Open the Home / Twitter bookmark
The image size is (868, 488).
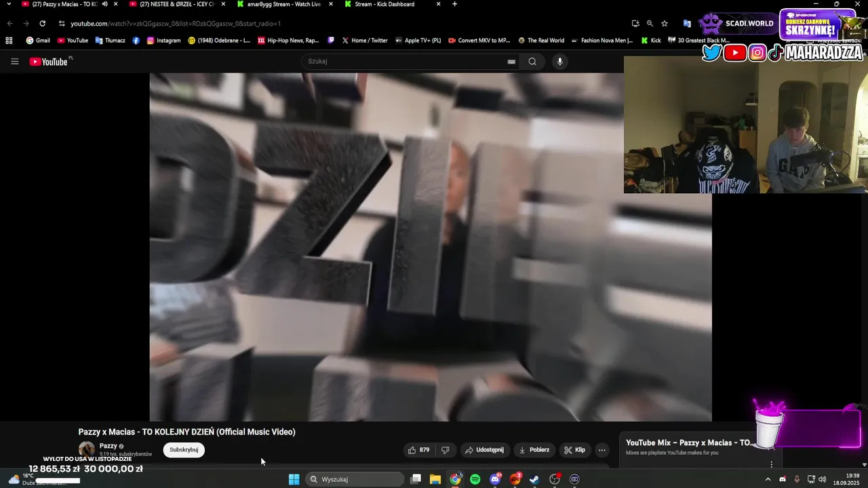pos(365,41)
